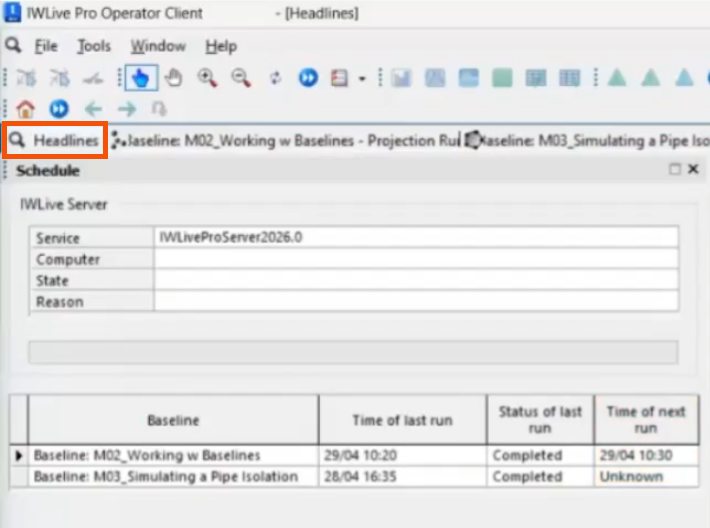Click the '28/04 16:35' last run cell
This screenshot has height=528, width=710.
tap(403, 476)
